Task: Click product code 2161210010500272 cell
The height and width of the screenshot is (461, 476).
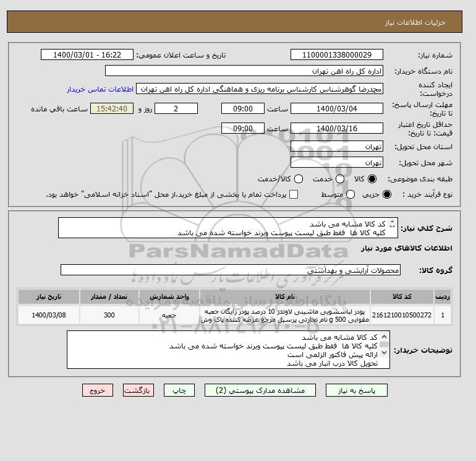Action: tap(402, 315)
